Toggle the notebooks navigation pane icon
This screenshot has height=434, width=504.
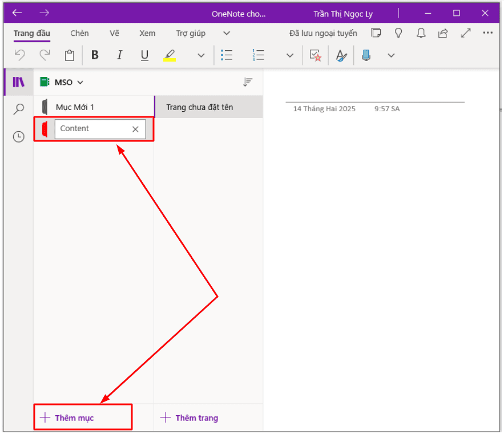click(19, 82)
